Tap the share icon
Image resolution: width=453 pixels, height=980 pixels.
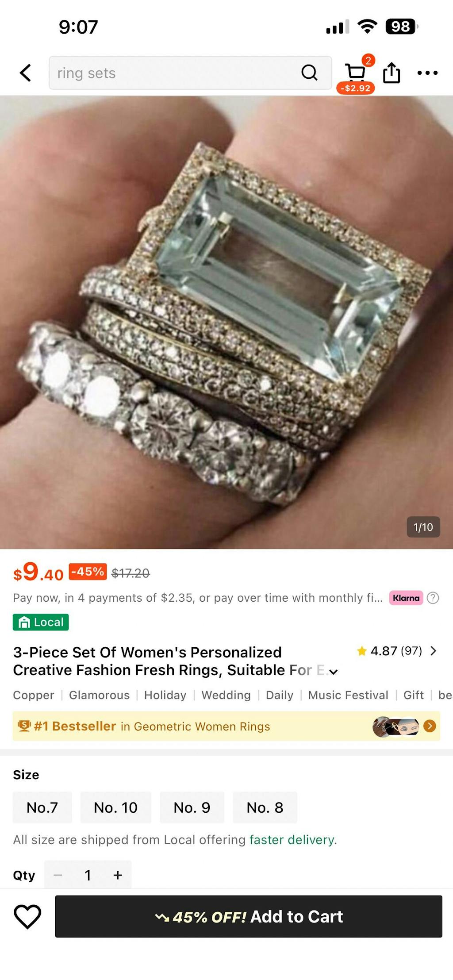392,73
